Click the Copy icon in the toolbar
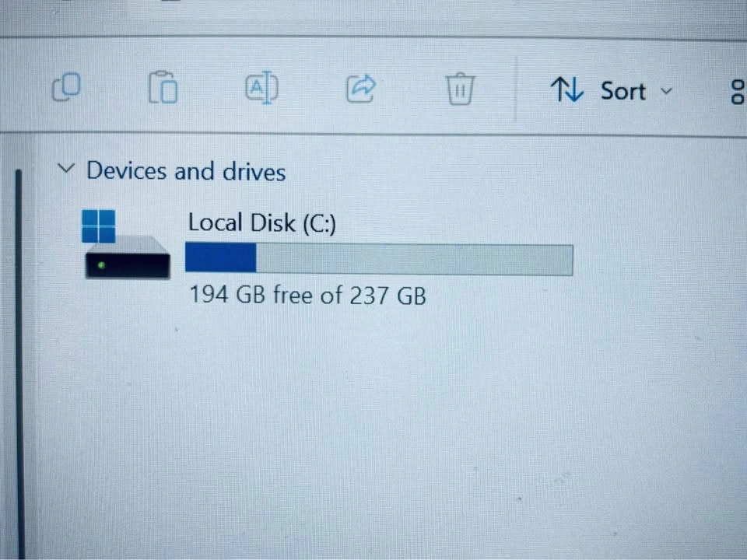 [66, 86]
